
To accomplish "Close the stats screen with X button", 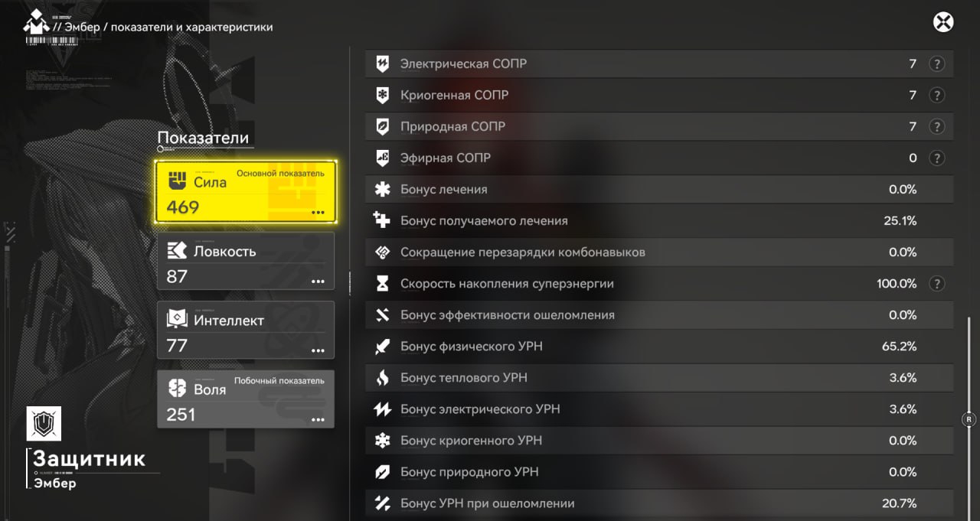I will (x=943, y=22).
